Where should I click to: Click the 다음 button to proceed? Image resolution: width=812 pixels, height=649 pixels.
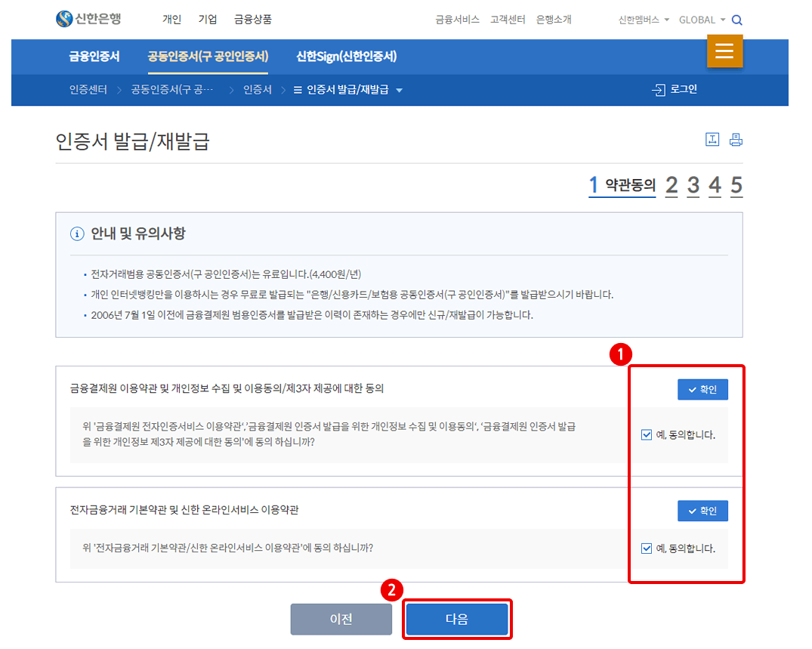coord(457,618)
